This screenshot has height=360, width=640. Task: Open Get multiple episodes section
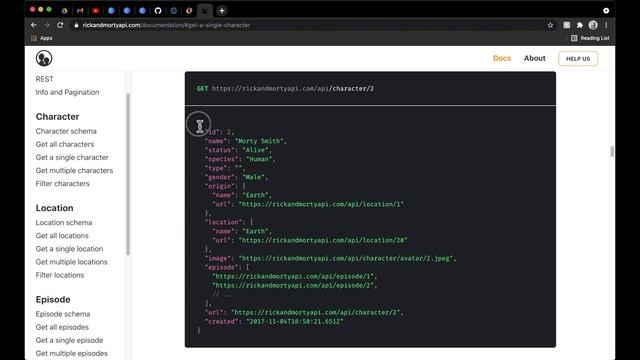(x=72, y=353)
